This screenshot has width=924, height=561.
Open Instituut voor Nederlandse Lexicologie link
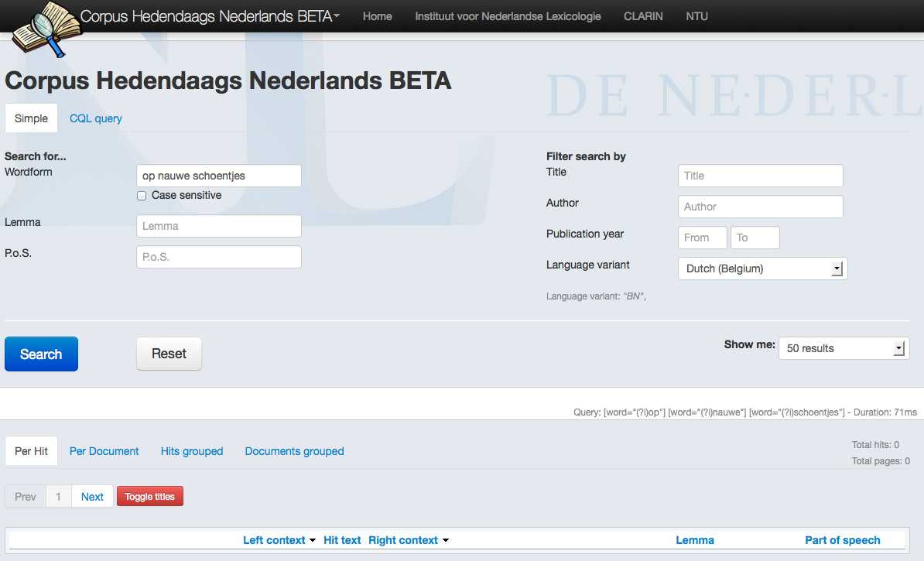click(x=508, y=16)
